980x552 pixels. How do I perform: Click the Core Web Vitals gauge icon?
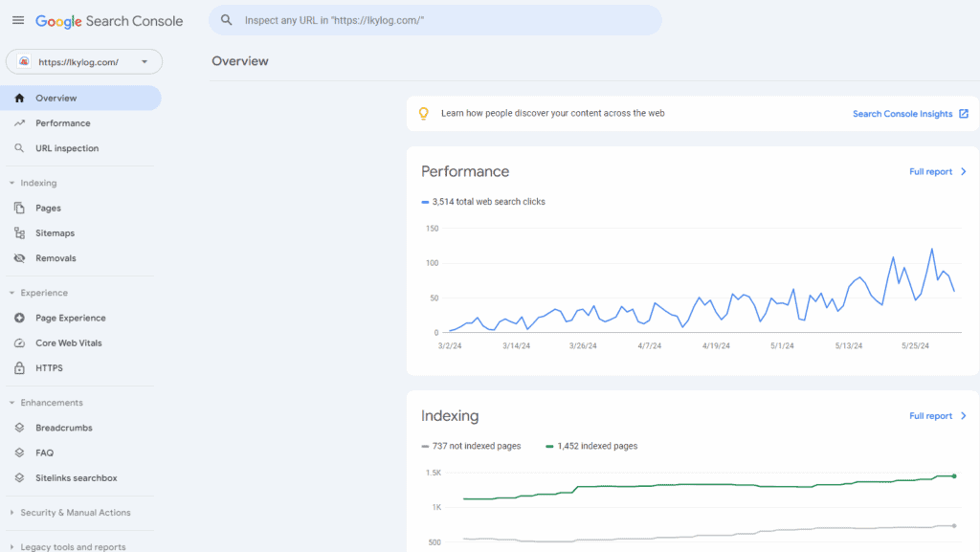tap(19, 342)
